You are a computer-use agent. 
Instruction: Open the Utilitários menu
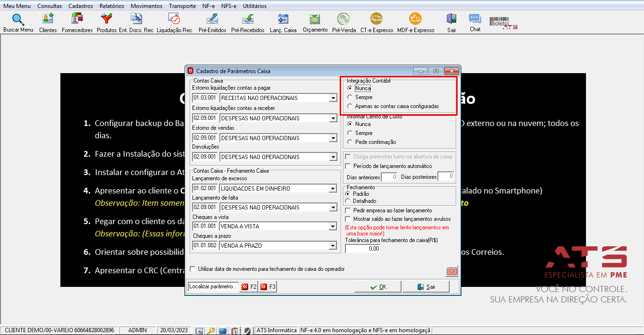(x=255, y=6)
